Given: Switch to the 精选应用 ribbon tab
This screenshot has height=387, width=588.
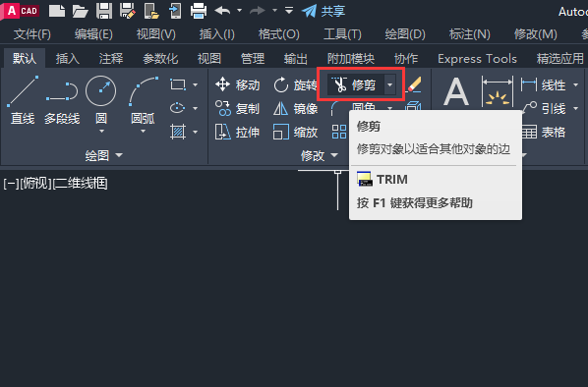Looking at the screenshot, I should (559, 59).
